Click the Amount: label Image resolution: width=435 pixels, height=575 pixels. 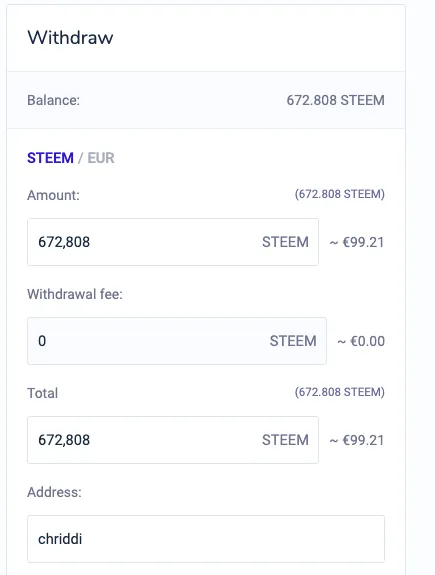(53, 195)
